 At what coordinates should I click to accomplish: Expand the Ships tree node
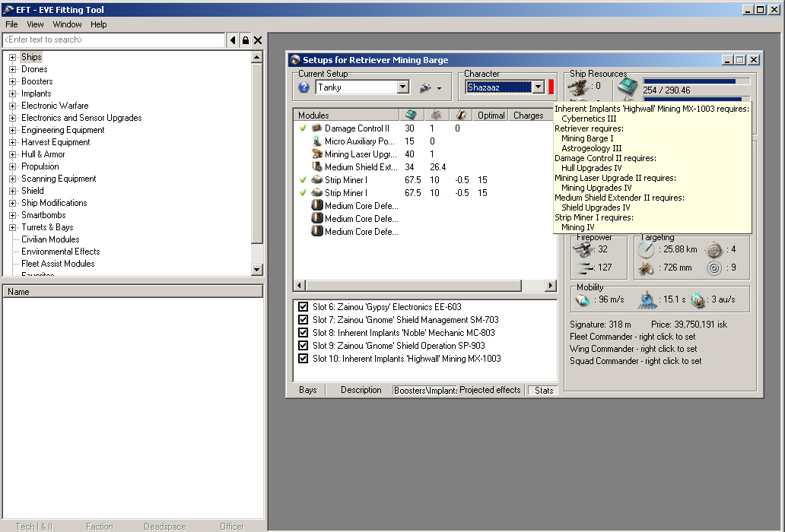coord(12,57)
